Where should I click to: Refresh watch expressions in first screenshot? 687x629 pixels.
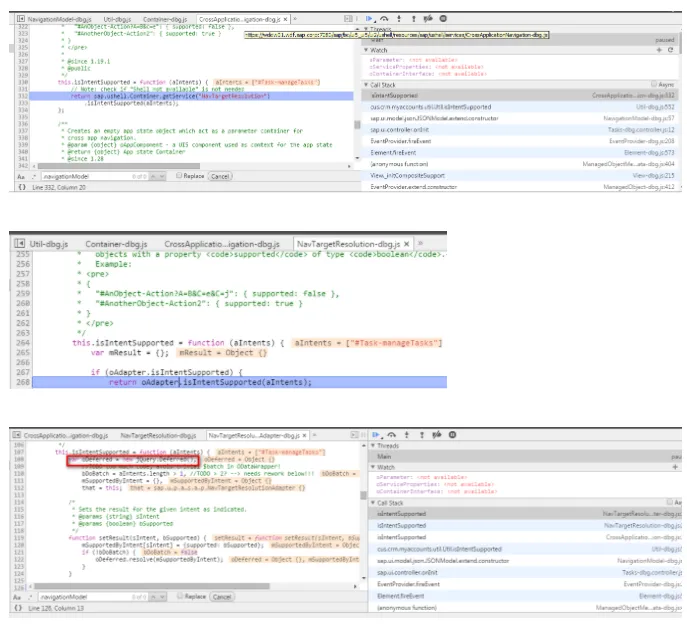670,50
